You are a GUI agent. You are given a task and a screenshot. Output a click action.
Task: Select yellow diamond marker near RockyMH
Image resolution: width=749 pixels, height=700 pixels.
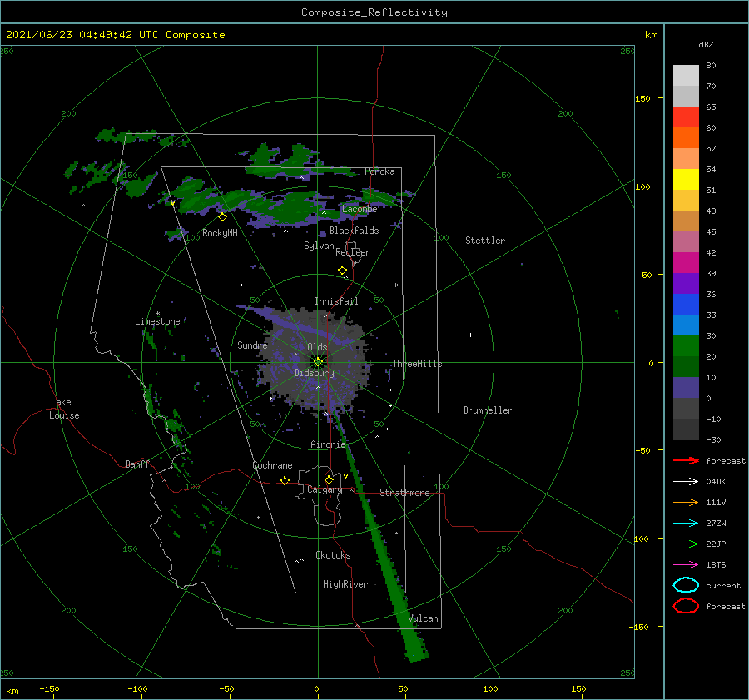[x=222, y=217]
